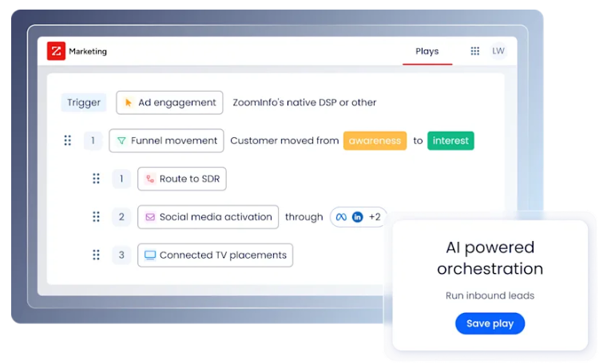This screenshot has height=364, width=599.
Task: Select step number 2 badge
Action: click(x=121, y=217)
